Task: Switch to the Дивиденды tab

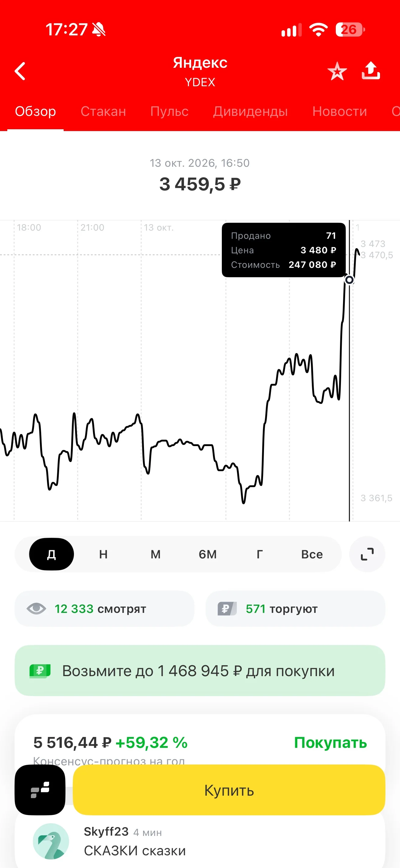Action: tap(250, 111)
